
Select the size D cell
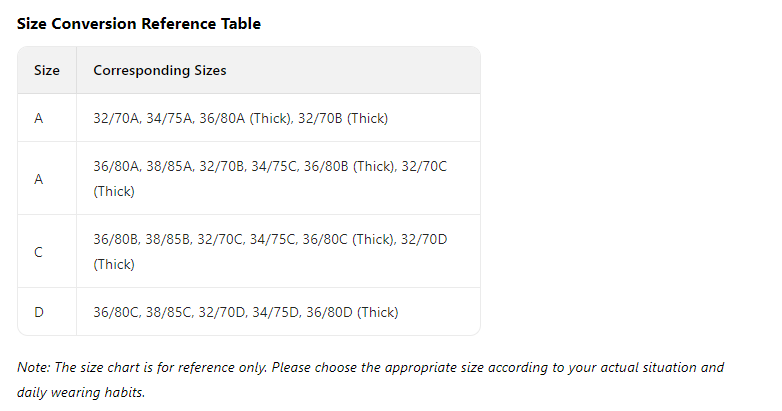[47, 312]
